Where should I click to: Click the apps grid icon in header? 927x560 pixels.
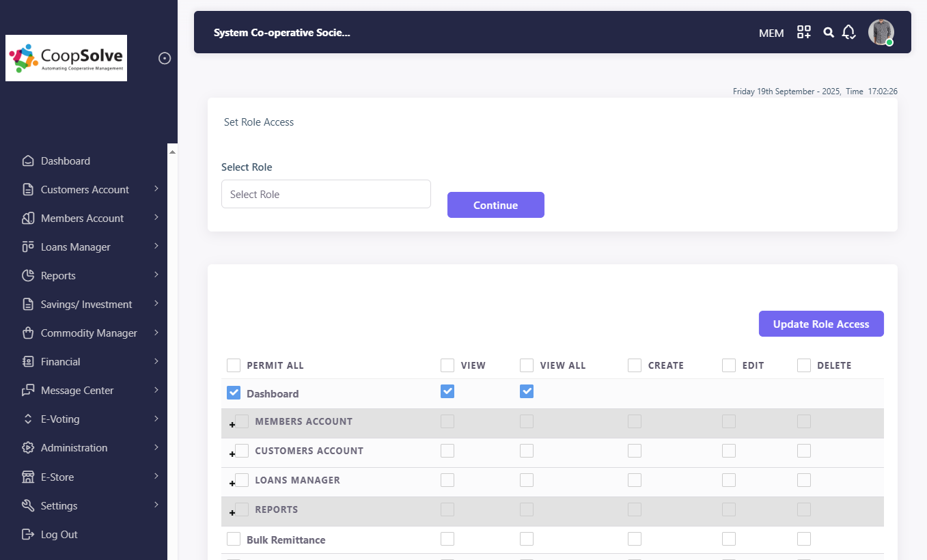tap(804, 32)
